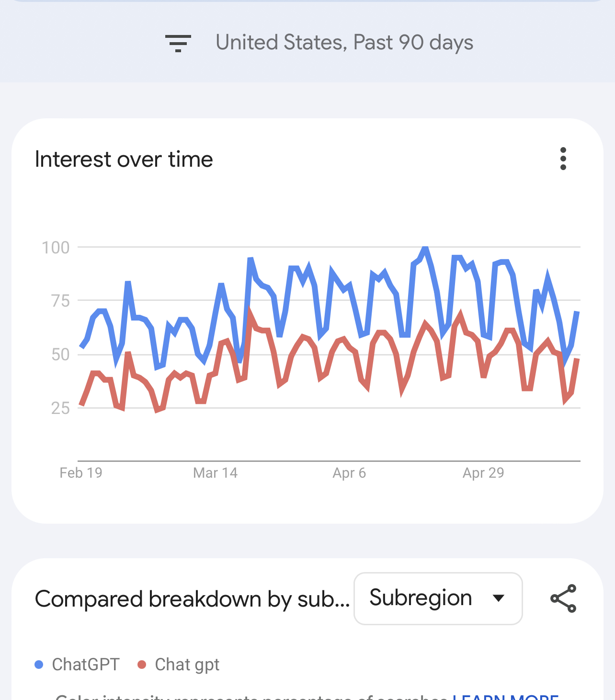Tap the blue line's peak at 100
Screen dimensions: 615x700
point(425,248)
